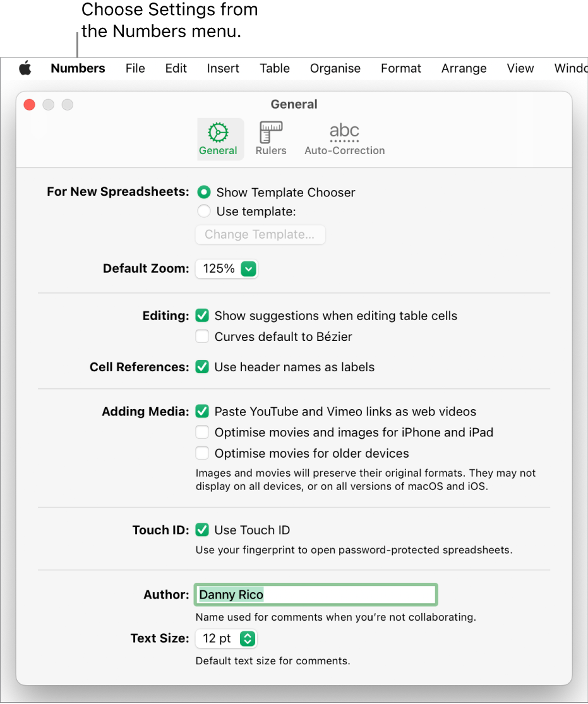Viewport: 588px width, 704px height.
Task: Open the Numbers menu
Action: pos(78,68)
